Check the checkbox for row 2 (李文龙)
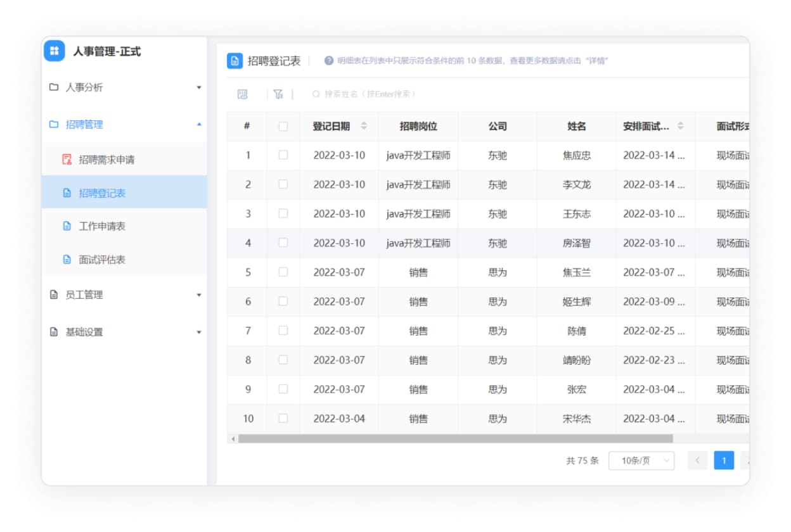The height and width of the screenshot is (532, 791). tap(283, 184)
